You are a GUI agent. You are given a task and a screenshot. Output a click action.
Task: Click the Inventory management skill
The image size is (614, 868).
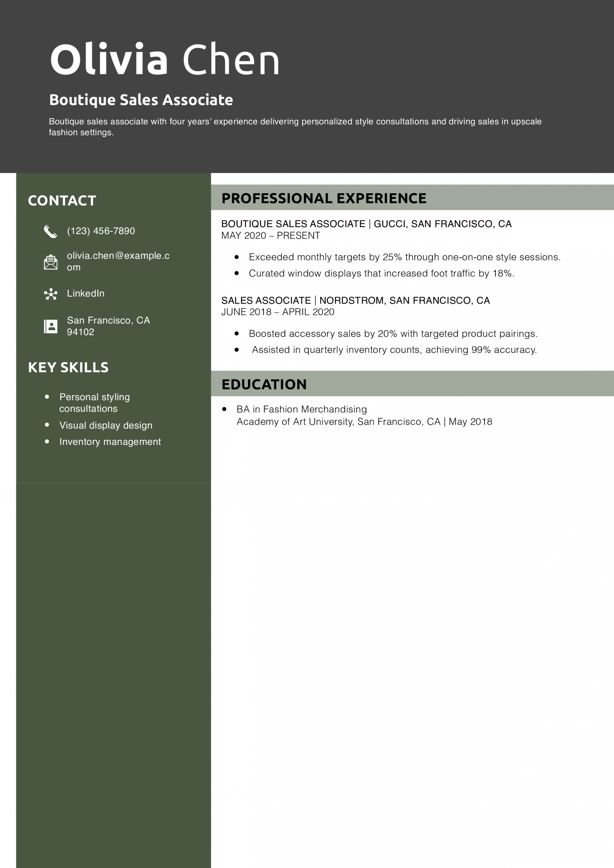click(110, 442)
